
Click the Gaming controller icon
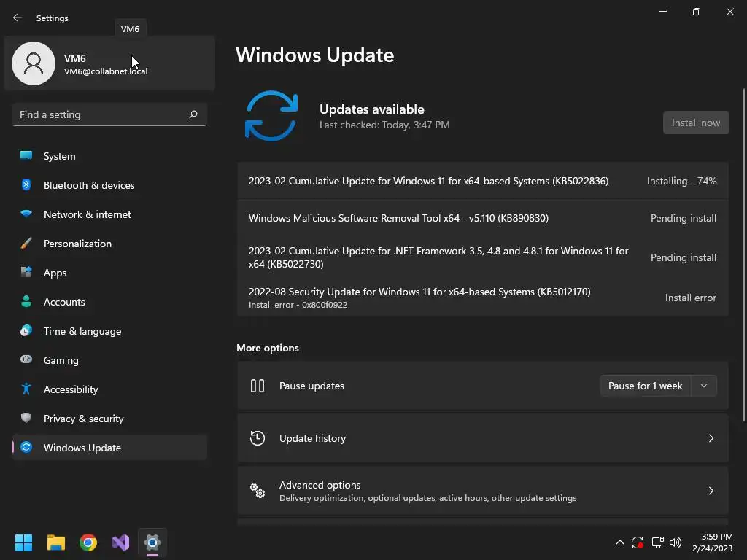point(26,359)
